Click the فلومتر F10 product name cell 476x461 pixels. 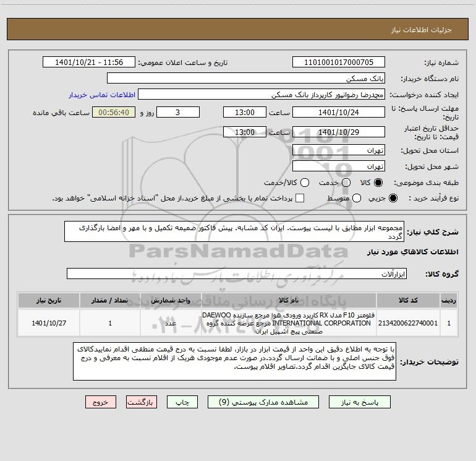click(289, 323)
